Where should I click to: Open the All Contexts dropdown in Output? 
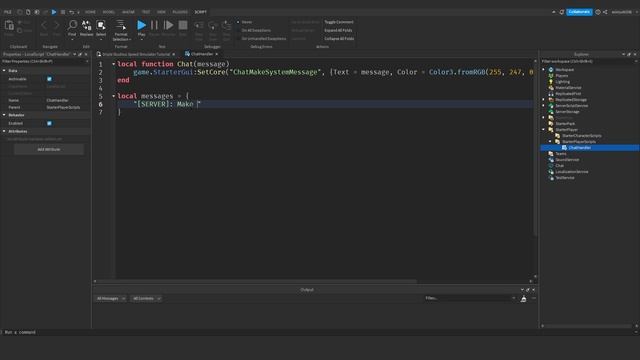click(x=146, y=299)
